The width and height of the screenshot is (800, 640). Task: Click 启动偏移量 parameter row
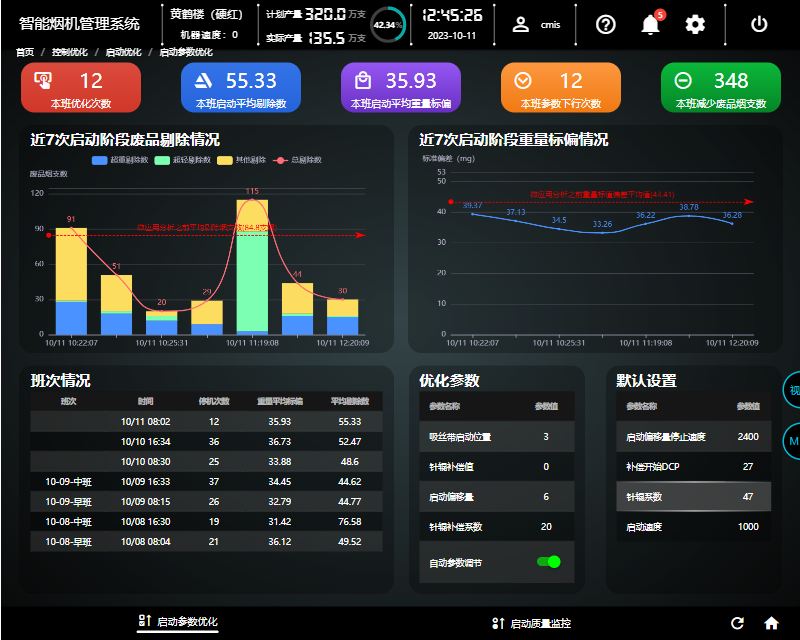[496, 497]
